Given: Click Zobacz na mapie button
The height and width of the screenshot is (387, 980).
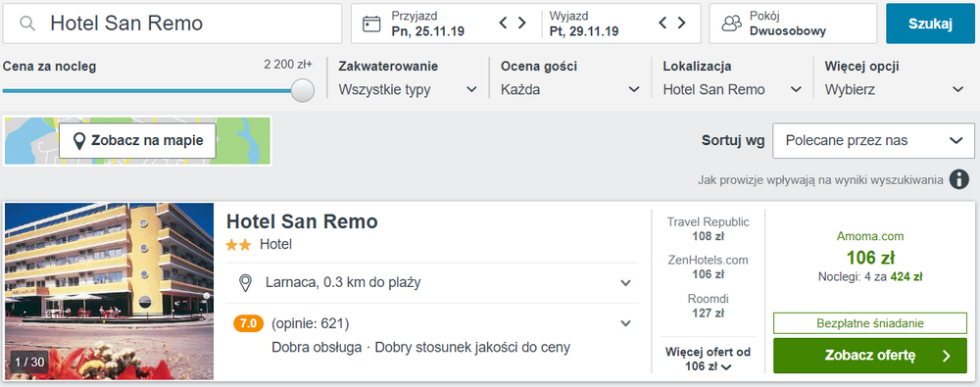Looking at the screenshot, I should [x=137, y=141].
